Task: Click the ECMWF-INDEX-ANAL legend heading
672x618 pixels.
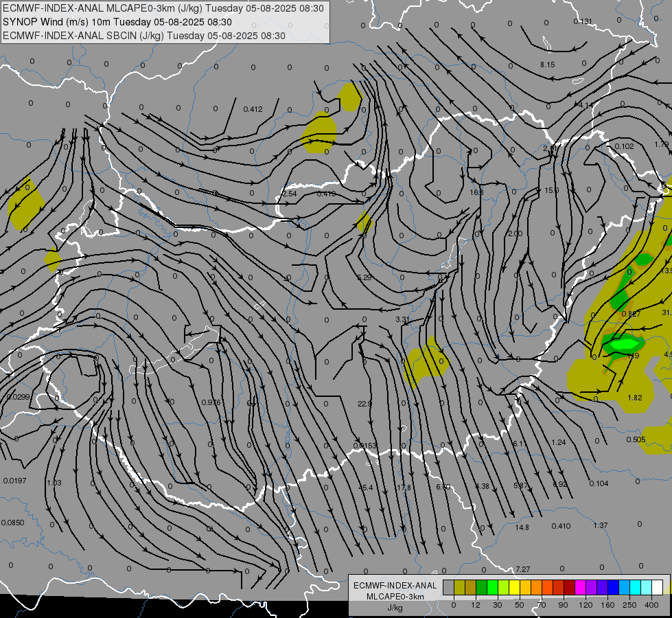Action: coord(395,586)
